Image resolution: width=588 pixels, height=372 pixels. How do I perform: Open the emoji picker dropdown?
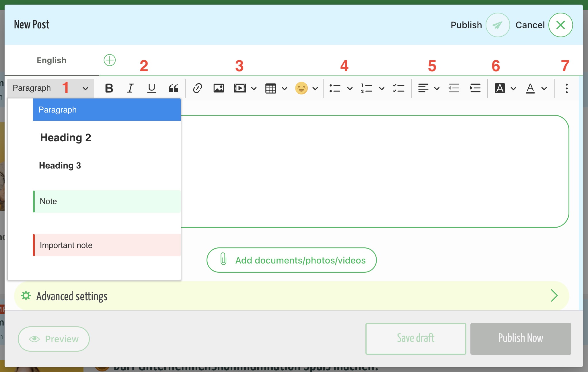(x=315, y=88)
